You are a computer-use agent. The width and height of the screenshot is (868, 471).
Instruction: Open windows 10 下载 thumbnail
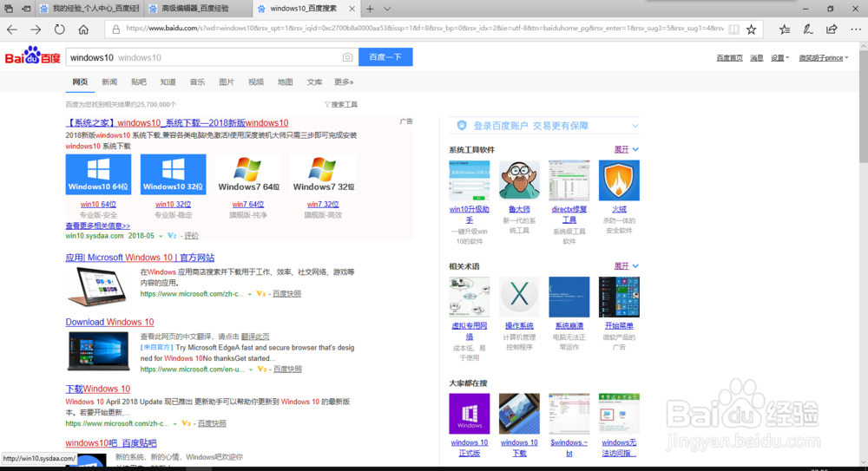pos(519,414)
